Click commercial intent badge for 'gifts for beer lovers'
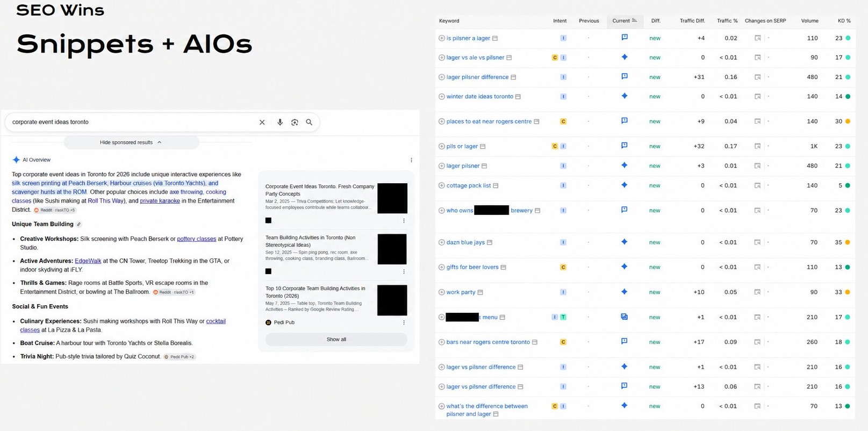868x431 pixels. 563,267
